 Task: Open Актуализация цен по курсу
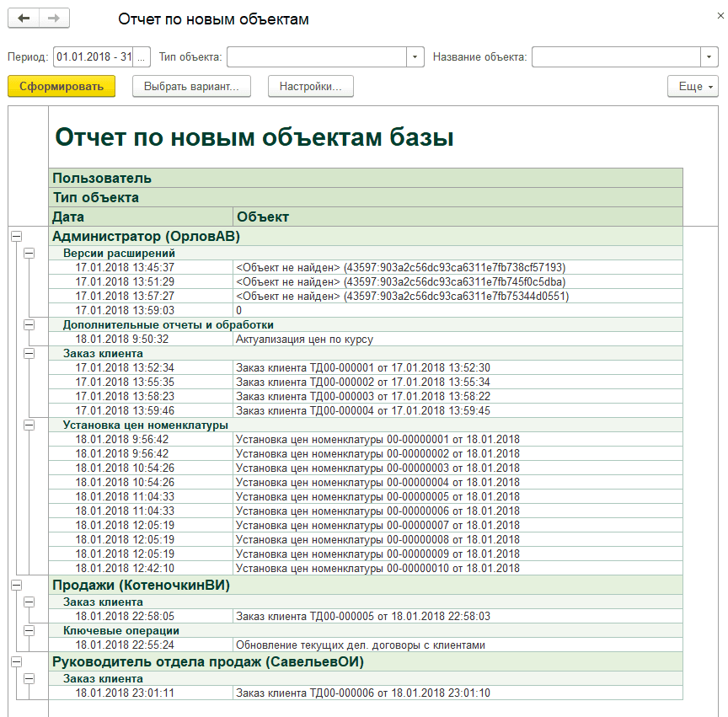[x=458, y=339]
